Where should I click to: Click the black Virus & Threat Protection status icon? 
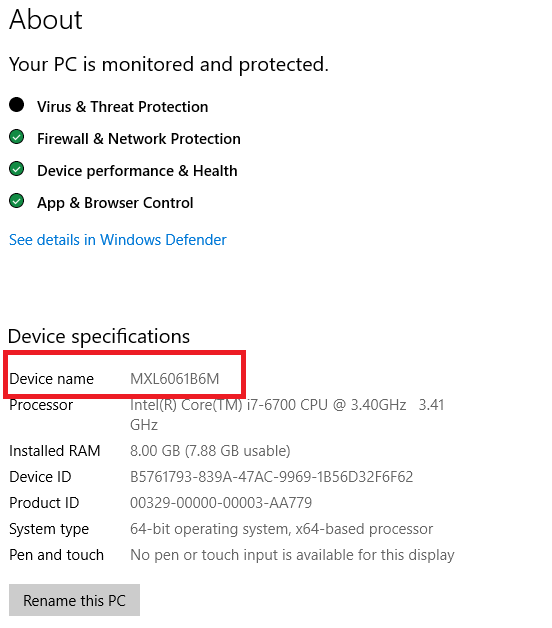click(x=16, y=105)
